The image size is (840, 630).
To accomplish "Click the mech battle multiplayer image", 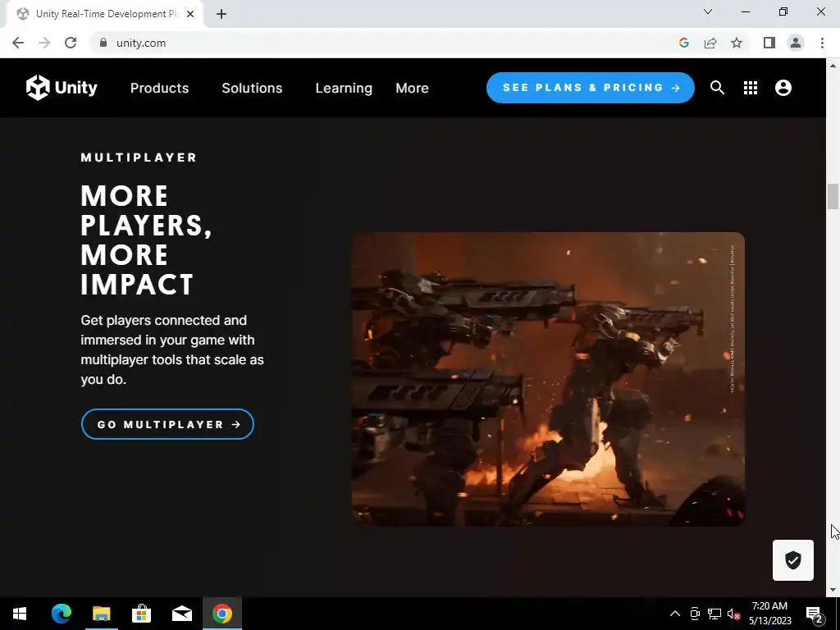I will tap(547, 379).
